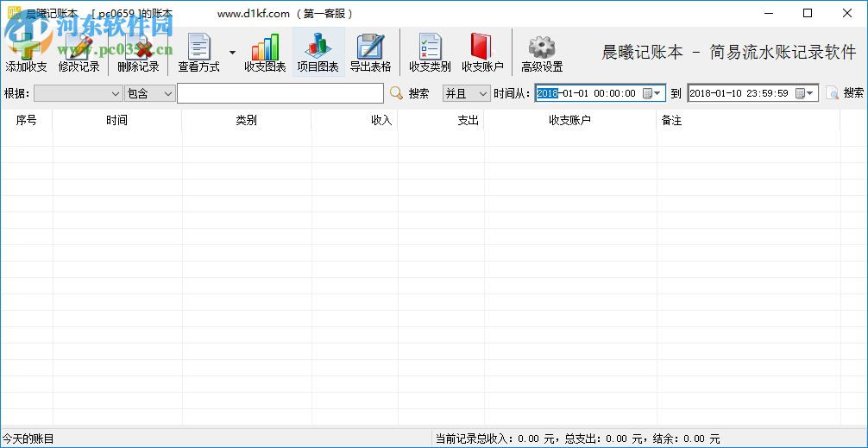This screenshot has height=448, width=868.
Task: Sort by the 时间 column header
Action: [116, 120]
